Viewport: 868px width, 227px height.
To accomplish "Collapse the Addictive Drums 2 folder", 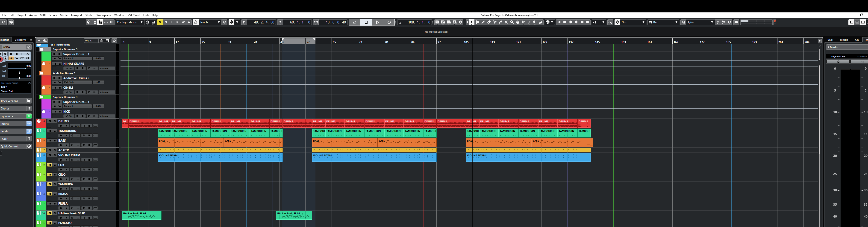I will [41, 73].
